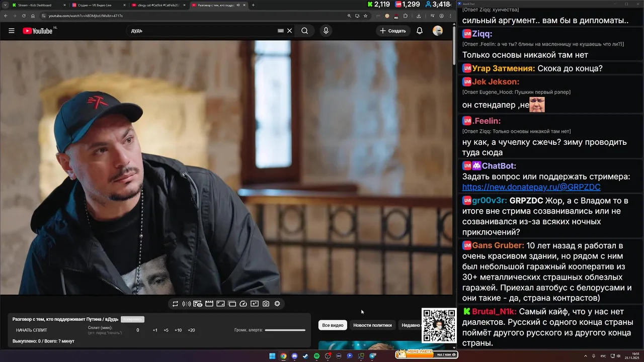The width and height of the screenshot is (644, 362).
Task: Toggle the loop icon in player toolbar
Action: click(175, 304)
